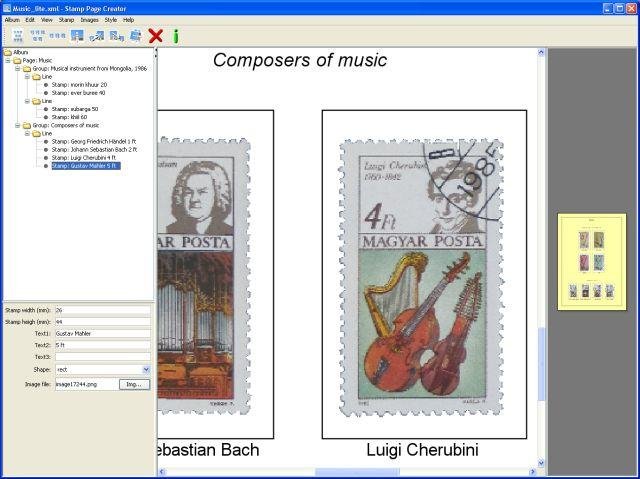Click the toolbar icon with diagonal arrow pointing down-right
Image resolution: width=640 pixels, height=479 pixels.
(x=117, y=36)
